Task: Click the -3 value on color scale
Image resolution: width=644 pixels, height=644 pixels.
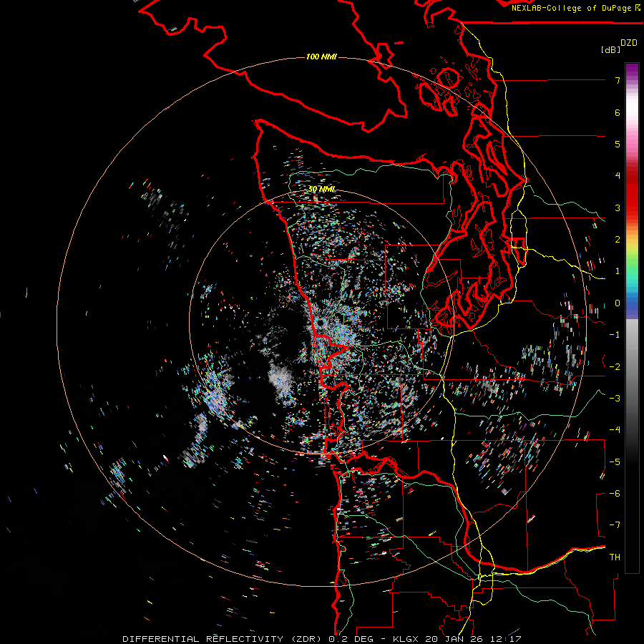Action: [x=615, y=399]
